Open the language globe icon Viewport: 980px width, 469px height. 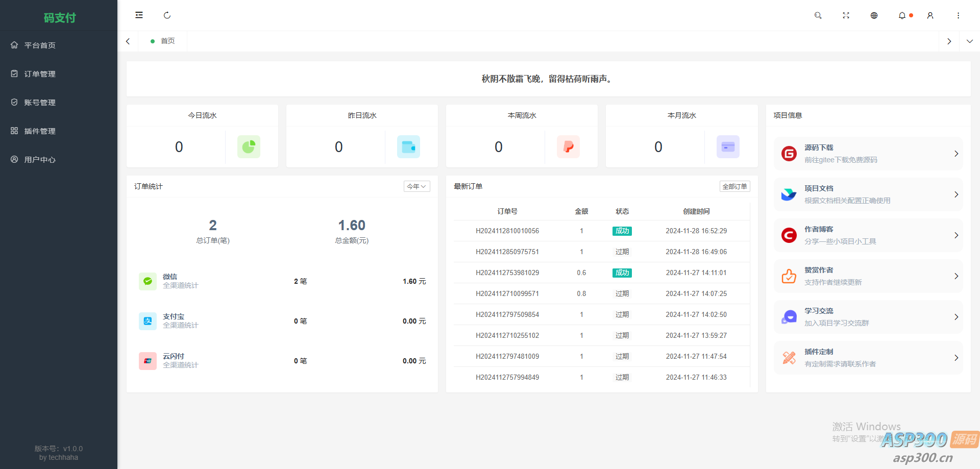[874, 15]
